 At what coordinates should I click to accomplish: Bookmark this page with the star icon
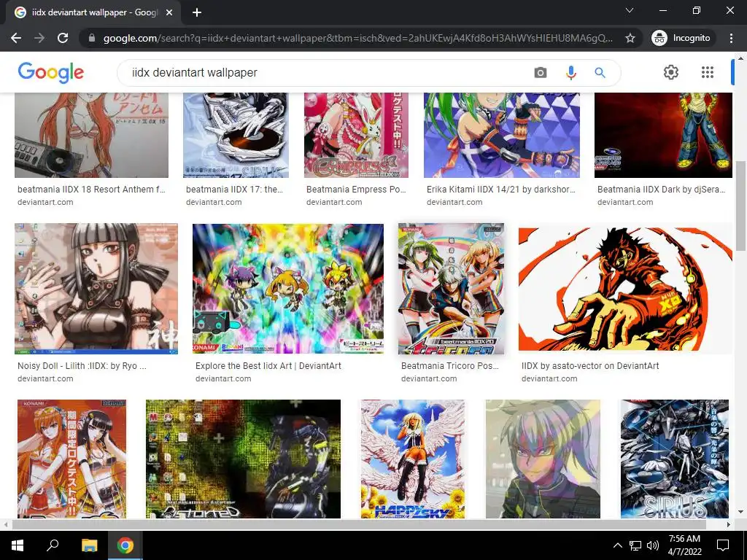pyautogui.click(x=630, y=38)
